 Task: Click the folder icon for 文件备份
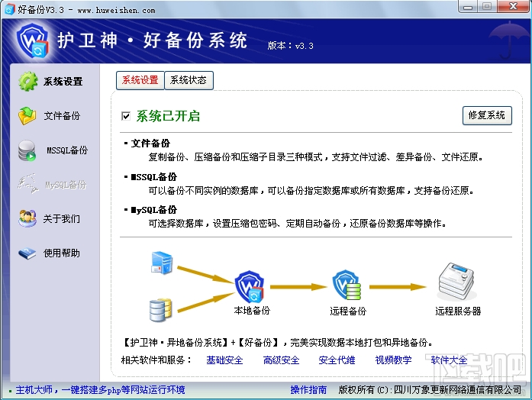pyautogui.click(x=27, y=116)
